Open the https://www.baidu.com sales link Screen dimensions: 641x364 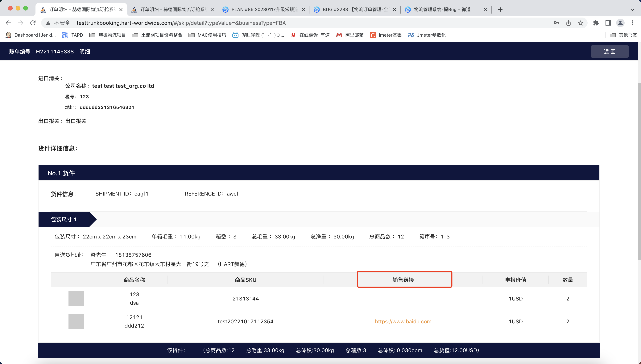tap(403, 321)
